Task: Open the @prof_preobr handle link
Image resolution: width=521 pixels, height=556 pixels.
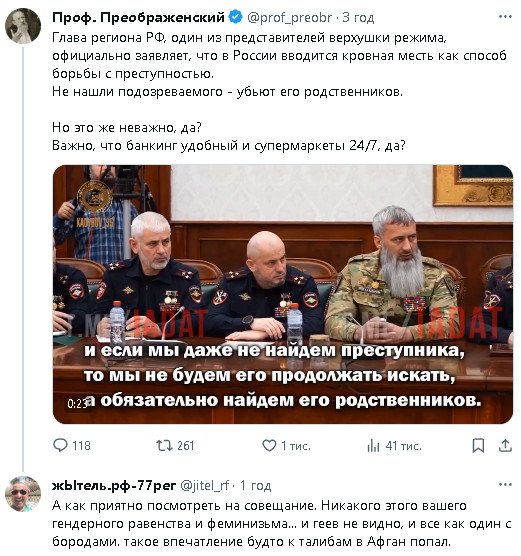Action: pyautogui.click(x=289, y=17)
